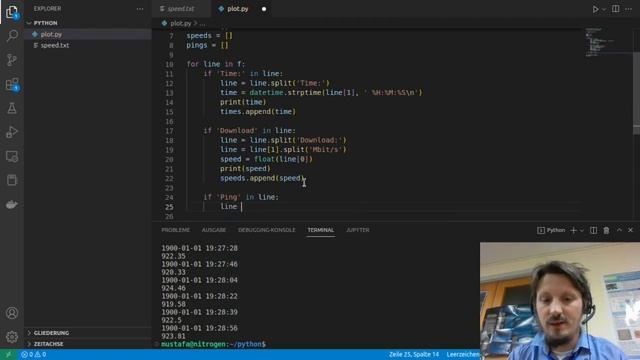Open the Run and Debug view

click(x=12, y=132)
